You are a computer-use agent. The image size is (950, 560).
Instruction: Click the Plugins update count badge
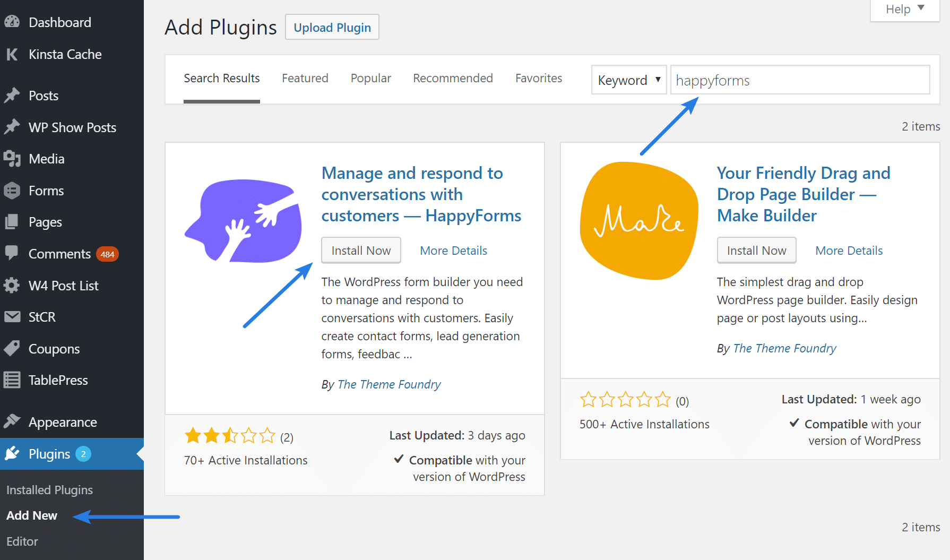83,454
